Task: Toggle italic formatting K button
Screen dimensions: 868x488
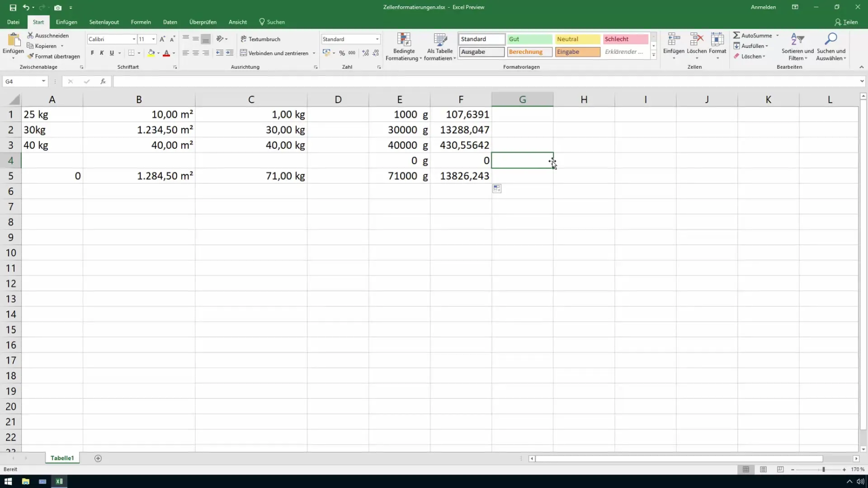Action: pos(102,53)
